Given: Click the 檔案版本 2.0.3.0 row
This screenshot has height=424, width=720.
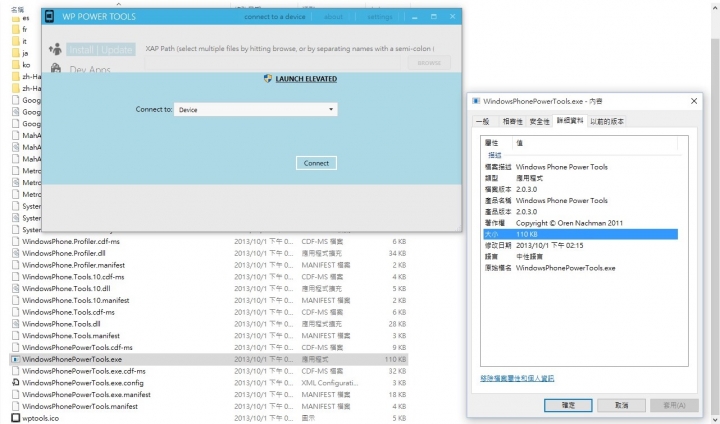Looking at the screenshot, I should tap(580, 189).
